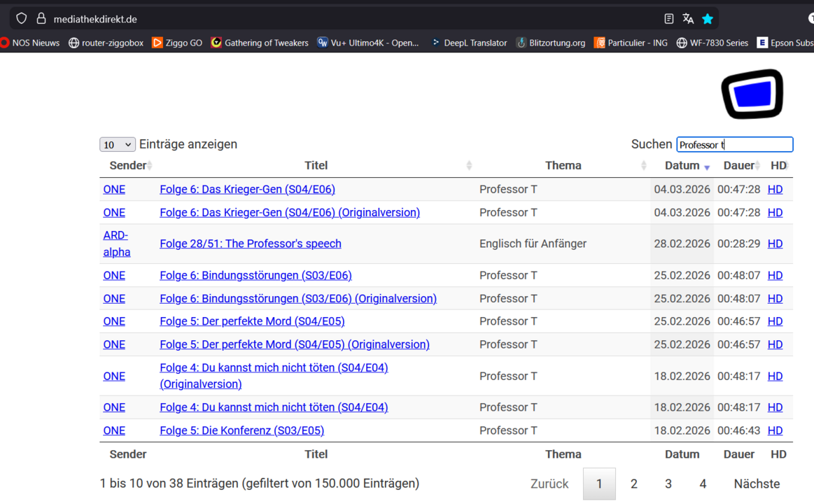Image resolution: width=814 pixels, height=504 pixels.
Task: Toggle sorting on the Titel column
Action: click(x=316, y=165)
